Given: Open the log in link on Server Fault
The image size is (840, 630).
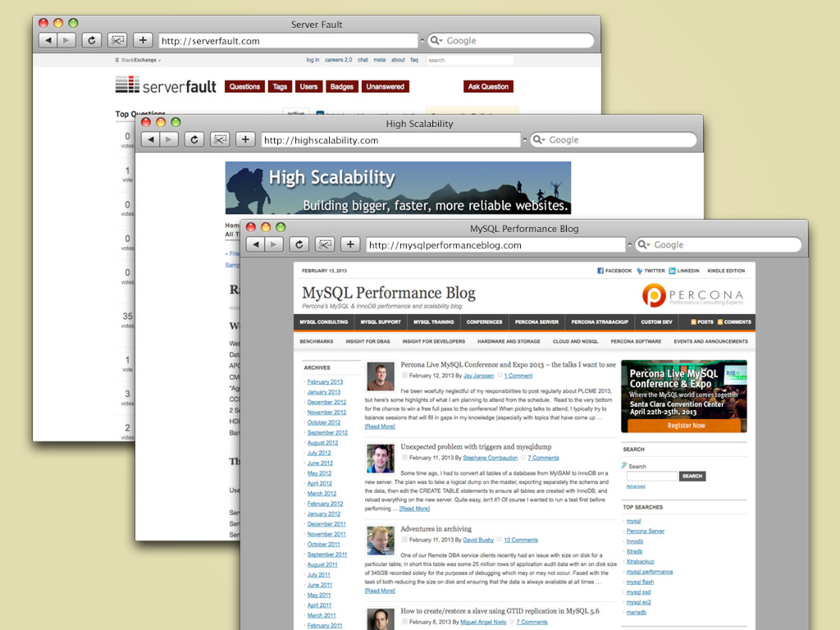Looking at the screenshot, I should coord(313,60).
